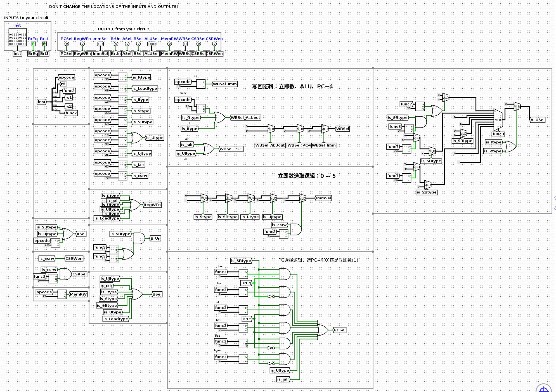Select the 4-bit ALUSel output pin

(x=152, y=44)
